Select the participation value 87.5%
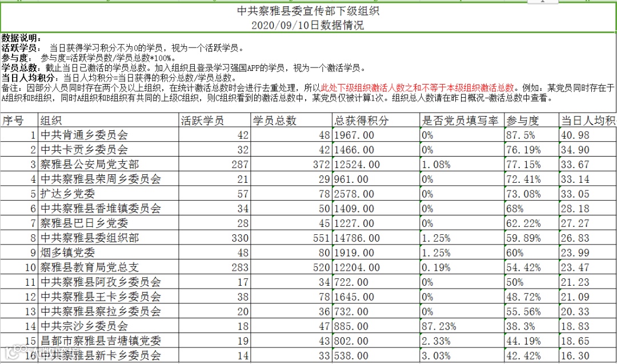Viewport: 617px width, 364px height. [532, 135]
